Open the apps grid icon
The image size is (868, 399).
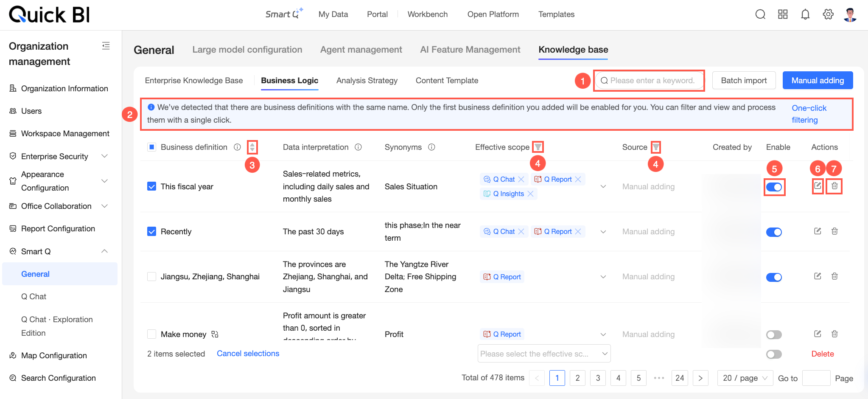783,14
